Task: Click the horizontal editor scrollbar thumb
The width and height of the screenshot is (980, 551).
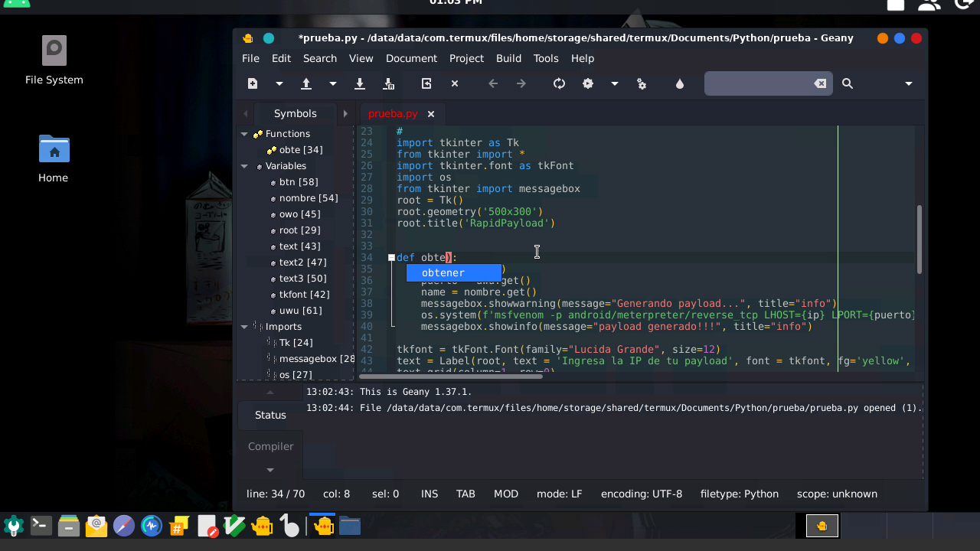Action: tap(451, 376)
